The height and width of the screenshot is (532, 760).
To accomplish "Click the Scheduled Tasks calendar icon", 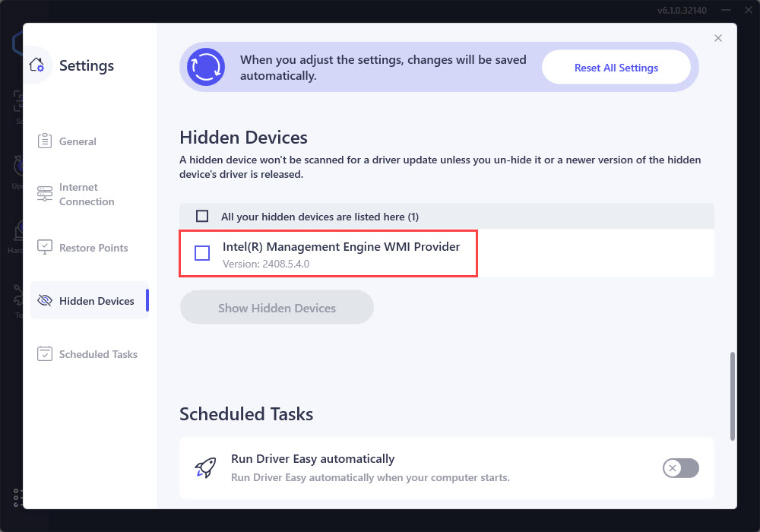I will (45, 354).
